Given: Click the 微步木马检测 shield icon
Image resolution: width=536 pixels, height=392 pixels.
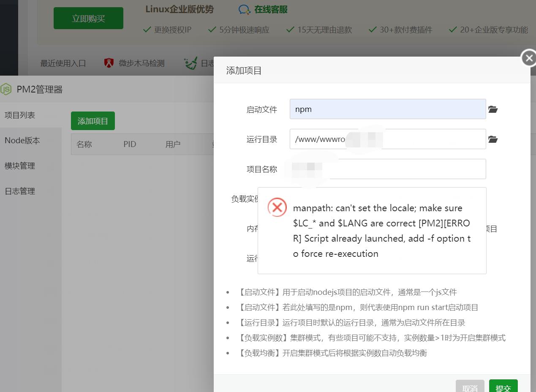Looking at the screenshot, I should coord(109,63).
